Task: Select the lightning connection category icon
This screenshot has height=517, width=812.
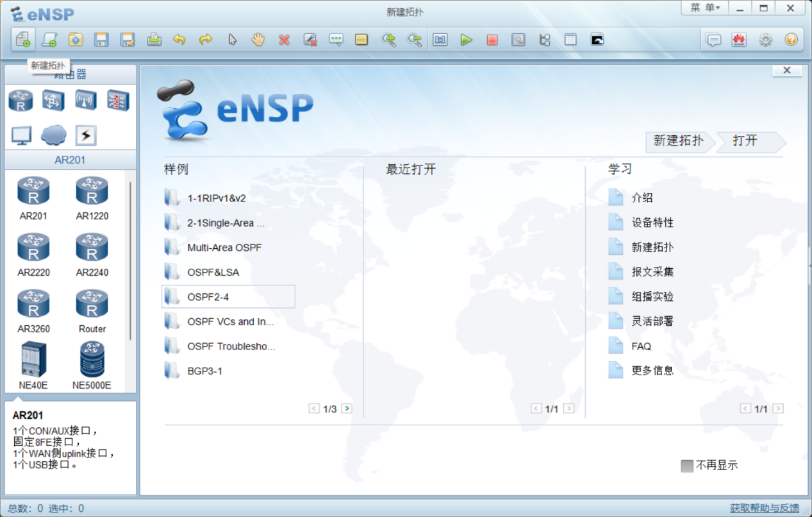Action: 86,135
